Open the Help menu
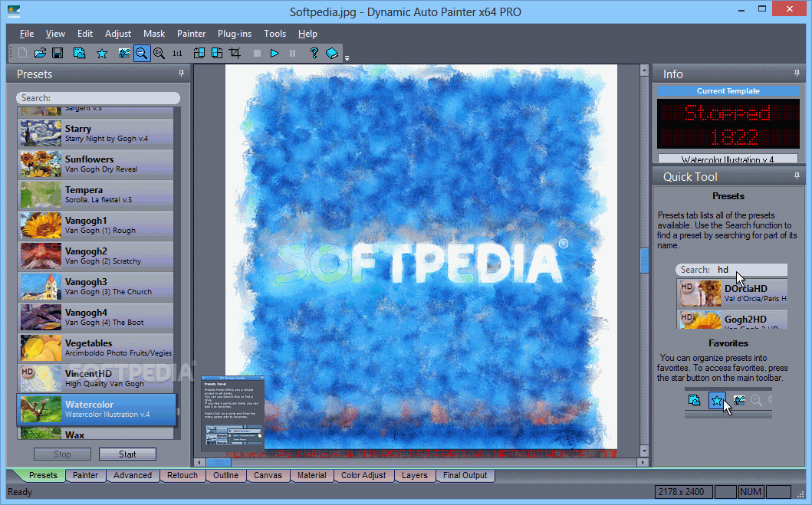 (x=307, y=34)
